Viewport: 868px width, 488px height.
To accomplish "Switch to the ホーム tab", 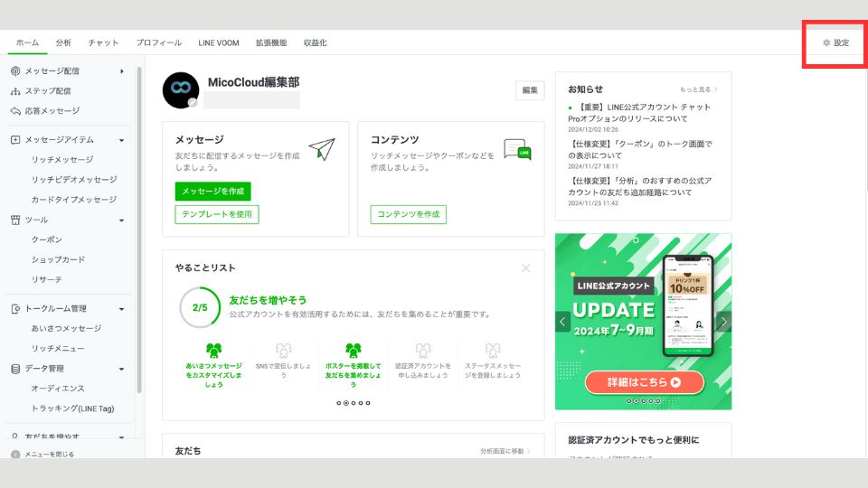I will pyautogui.click(x=27, y=42).
